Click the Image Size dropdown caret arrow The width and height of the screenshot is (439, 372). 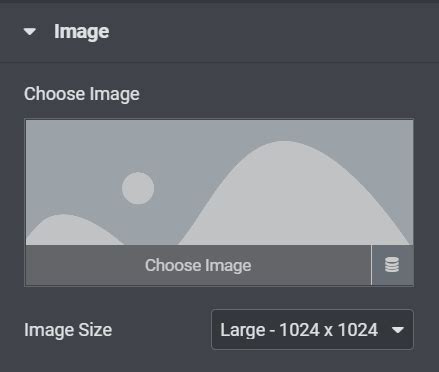pos(398,330)
